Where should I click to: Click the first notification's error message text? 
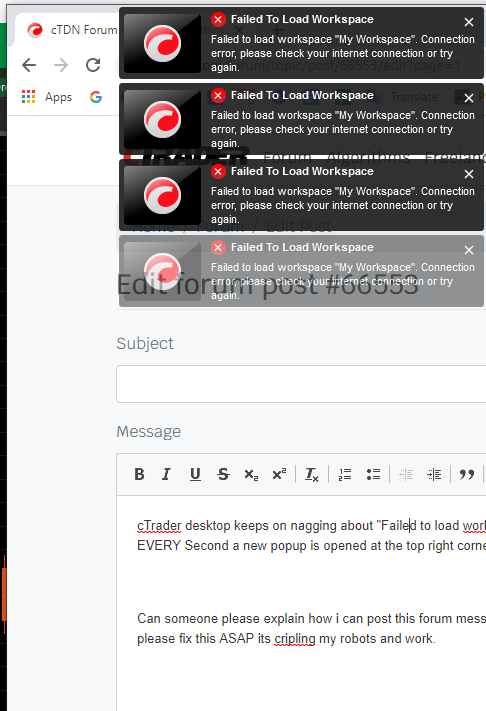[343, 53]
